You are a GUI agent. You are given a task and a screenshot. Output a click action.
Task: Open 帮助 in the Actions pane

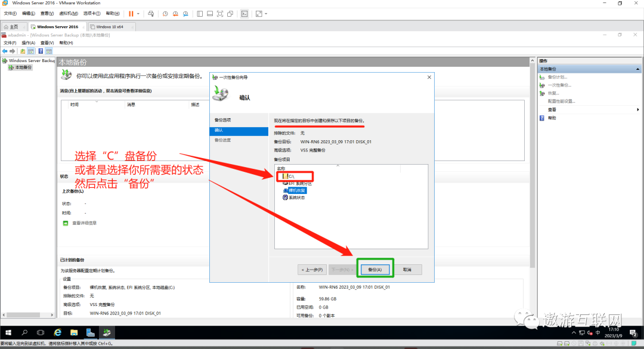[x=552, y=118]
